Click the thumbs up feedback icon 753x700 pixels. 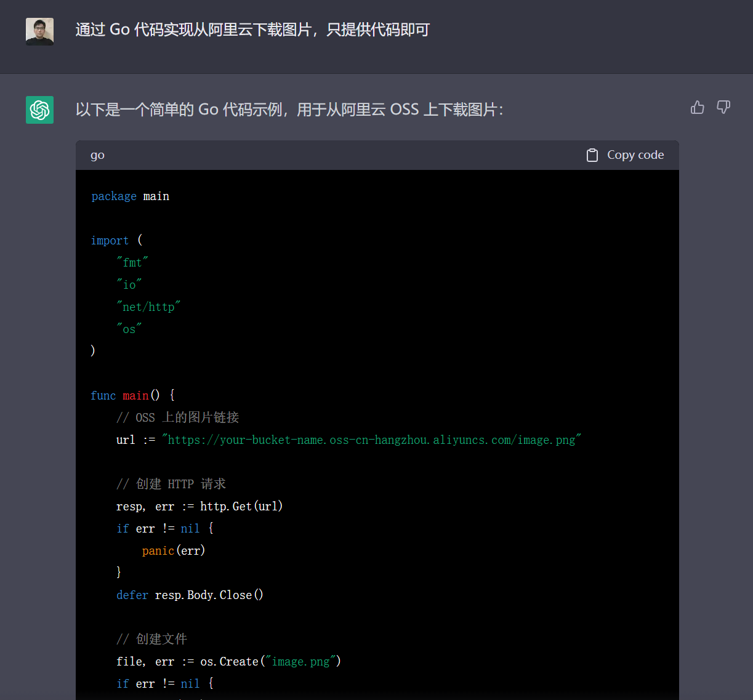(698, 108)
